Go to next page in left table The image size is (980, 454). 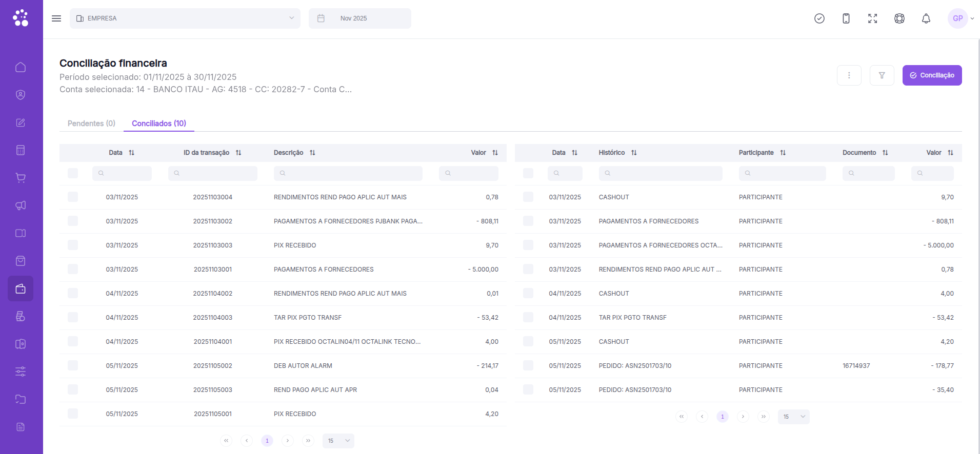pyautogui.click(x=288, y=441)
